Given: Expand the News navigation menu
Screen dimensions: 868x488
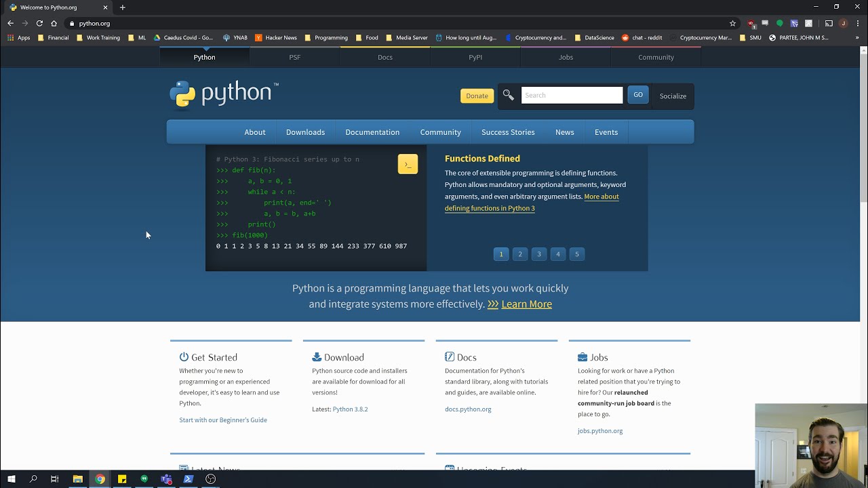Looking at the screenshot, I should 565,132.
